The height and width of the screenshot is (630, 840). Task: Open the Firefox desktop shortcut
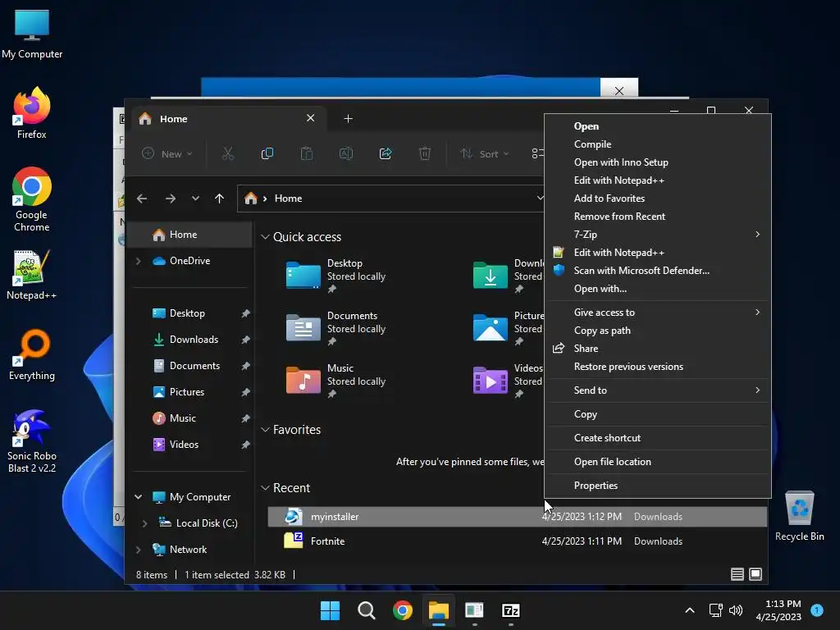(x=32, y=113)
